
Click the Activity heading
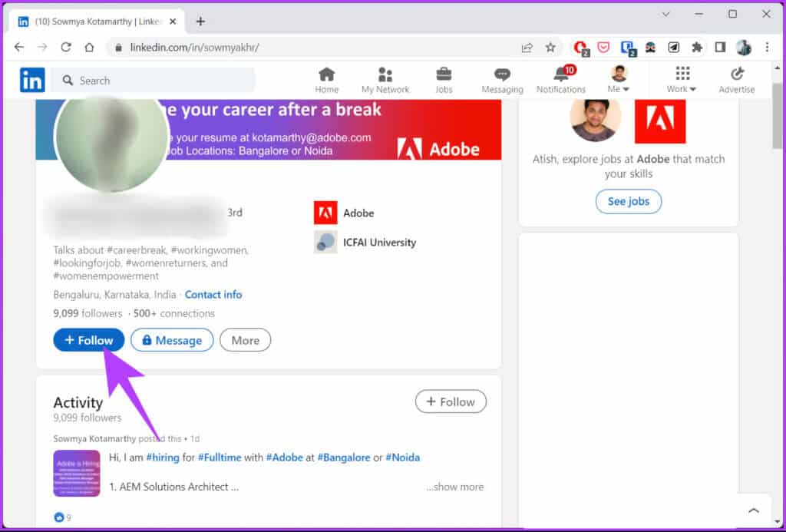(x=78, y=402)
